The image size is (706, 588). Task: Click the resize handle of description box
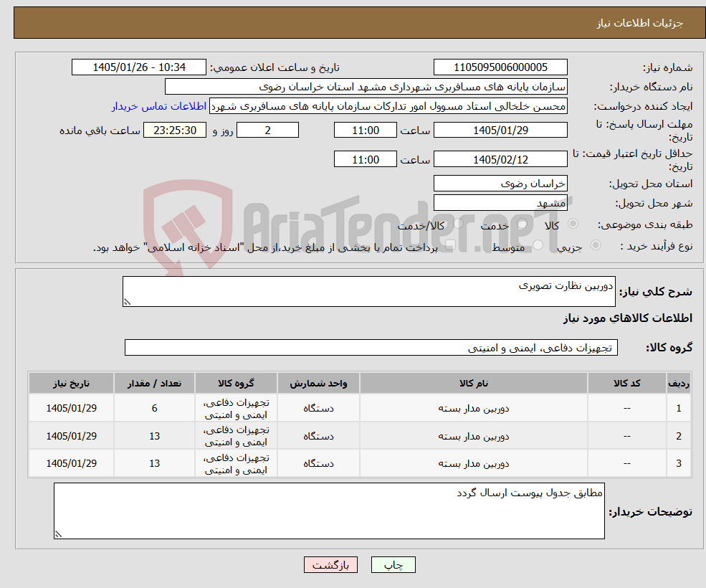point(127,302)
